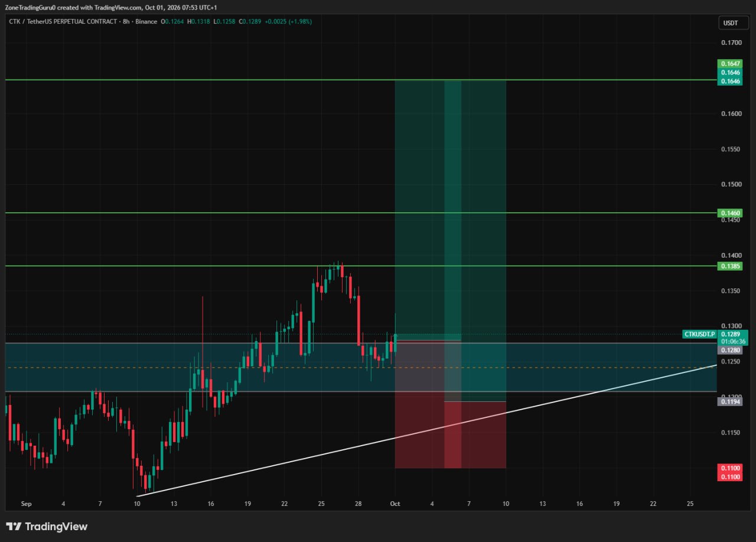
Task: Select the white ascending trendline
Action: pos(426,430)
